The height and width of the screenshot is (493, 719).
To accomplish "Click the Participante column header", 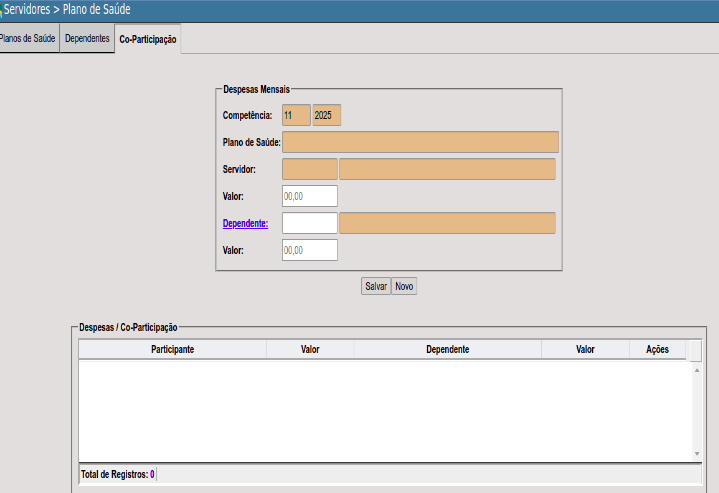I will click(172, 350).
